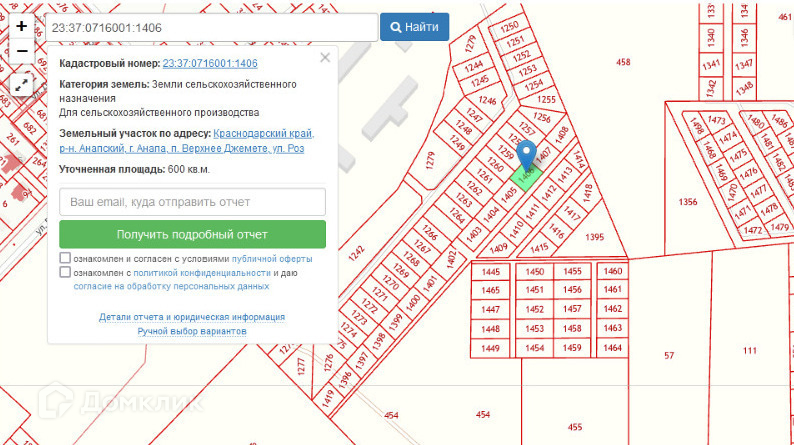The height and width of the screenshot is (445, 794).
Task: Select parcel 1456 on the map
Action: point(572,290)
